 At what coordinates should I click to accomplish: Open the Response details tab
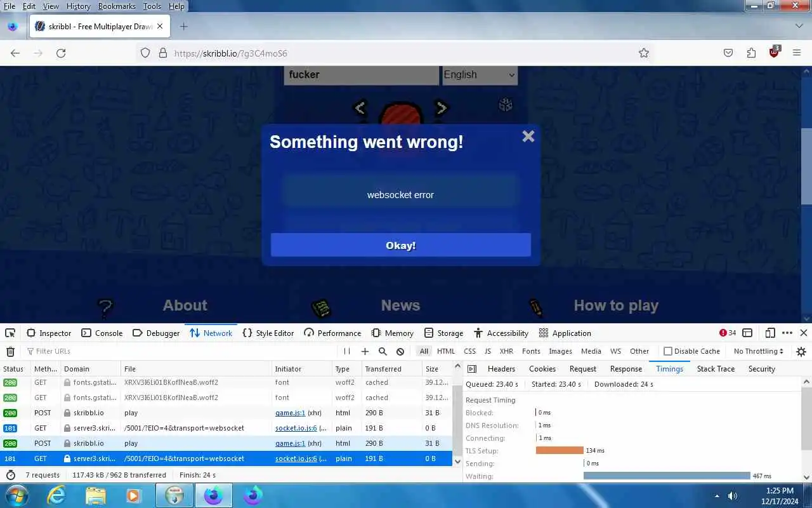pos(626,369)
